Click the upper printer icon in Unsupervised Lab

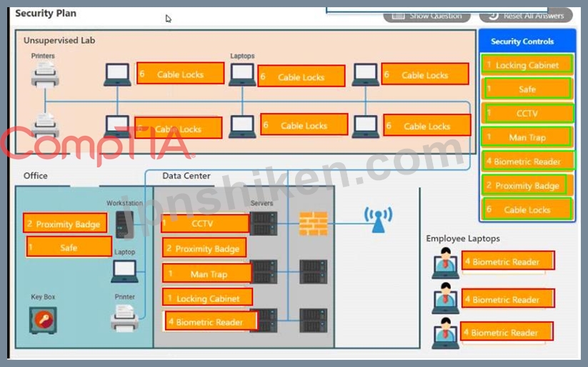[x=45, y=74]
